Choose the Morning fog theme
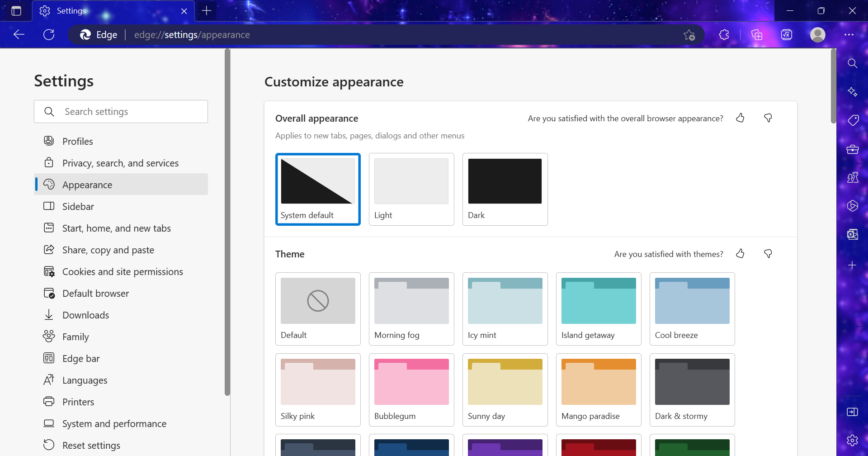 click(x=411, y=309)
